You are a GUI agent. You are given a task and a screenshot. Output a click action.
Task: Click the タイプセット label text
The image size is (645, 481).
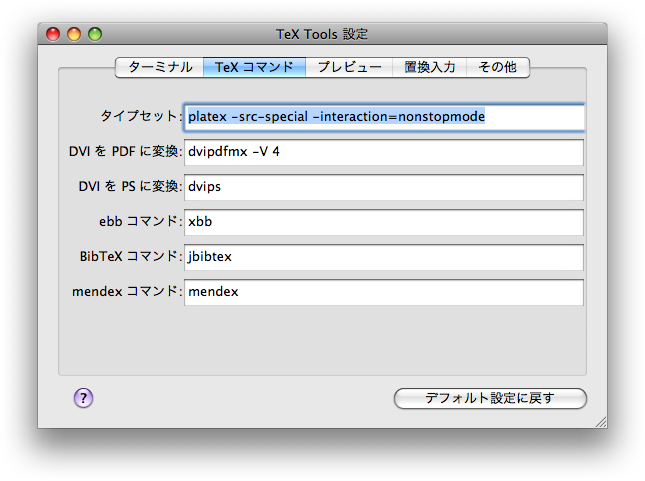tap(140, 116)
